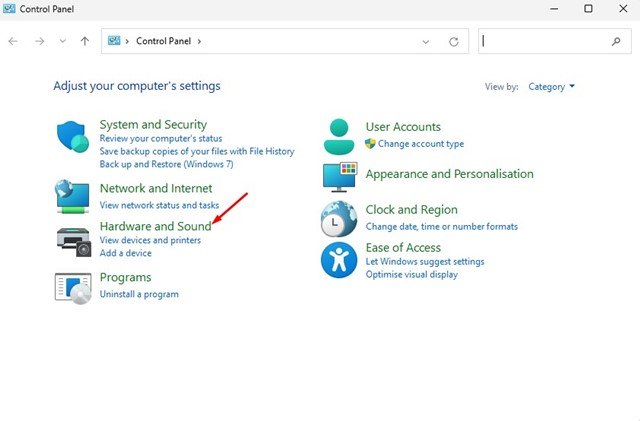Open View network status and tasks
640x421 pixels.
point(159,205)
